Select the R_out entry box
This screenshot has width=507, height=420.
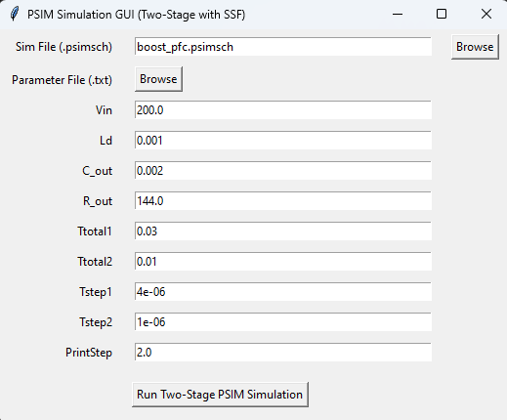[x=283, y=201]
